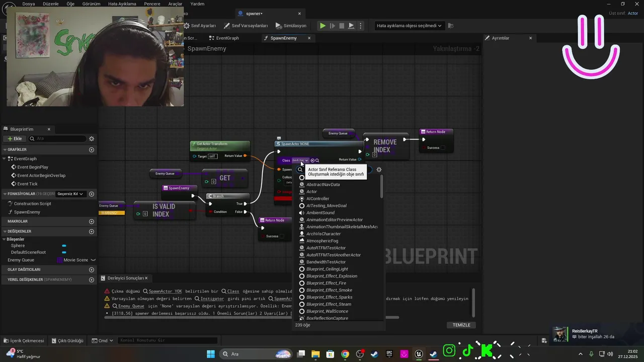
Task: Switch to the EventGraph tab
Action: [224, 38]
